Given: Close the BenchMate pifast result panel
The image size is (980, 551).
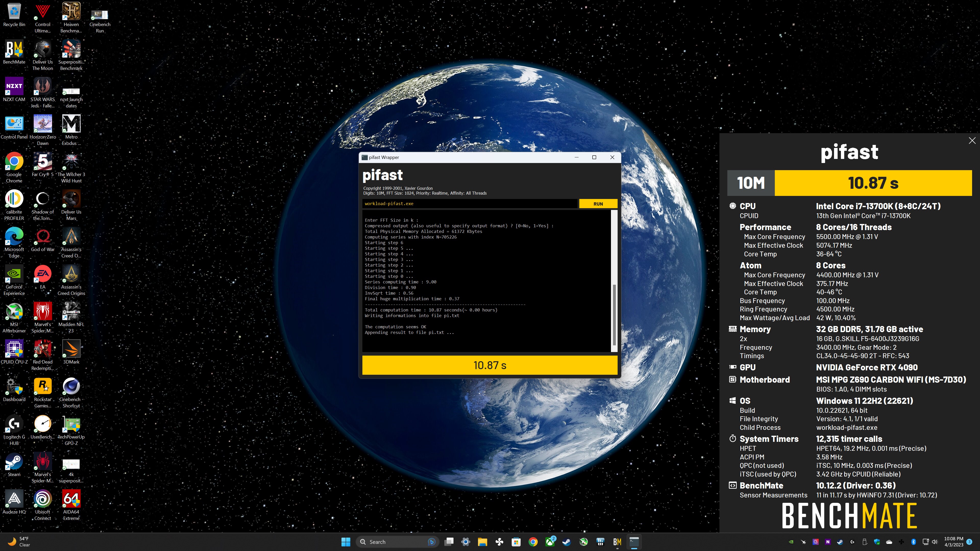Looking at the screenshot, I should pos(972,141).
